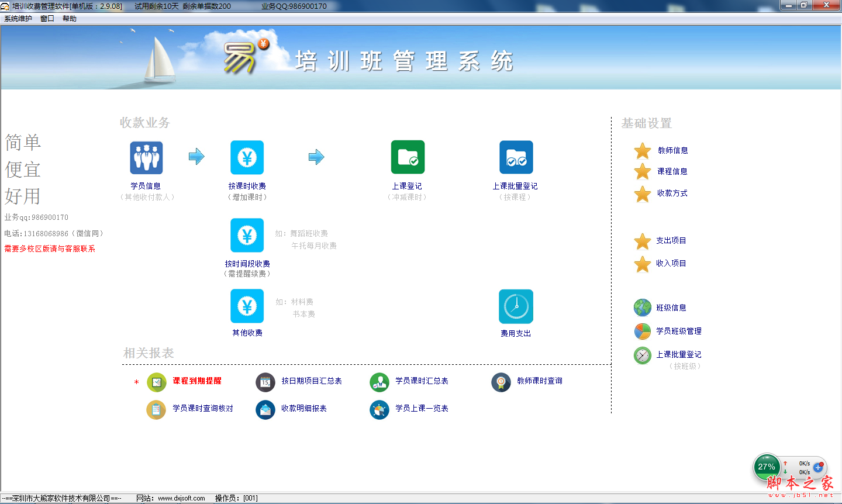Click the clock icon beside 上课批量登记 (按班级)
This screenshot has width=842, height=504.
tap(643, 355)
